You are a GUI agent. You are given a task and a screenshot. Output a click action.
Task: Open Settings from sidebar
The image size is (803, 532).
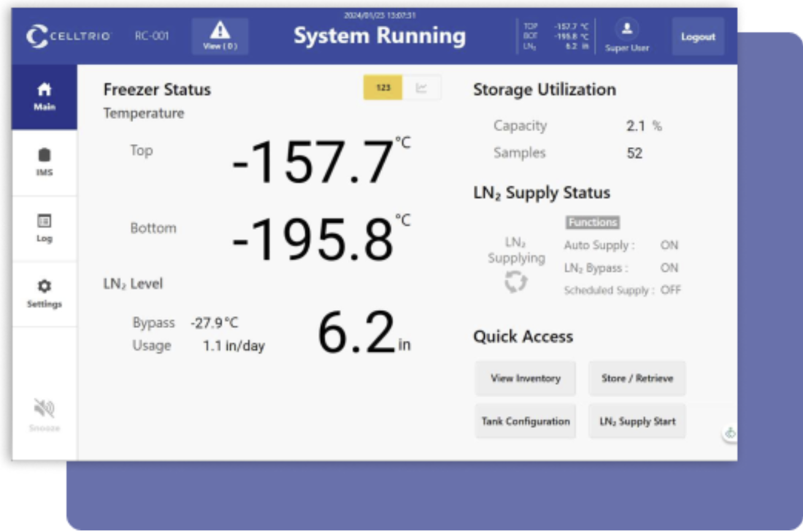[44, 294]
